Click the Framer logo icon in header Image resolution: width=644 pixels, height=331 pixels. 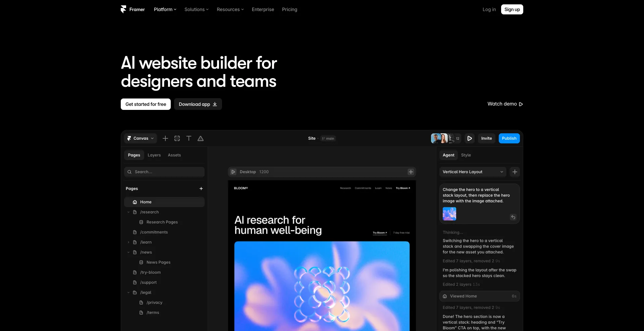click(123, 9)
